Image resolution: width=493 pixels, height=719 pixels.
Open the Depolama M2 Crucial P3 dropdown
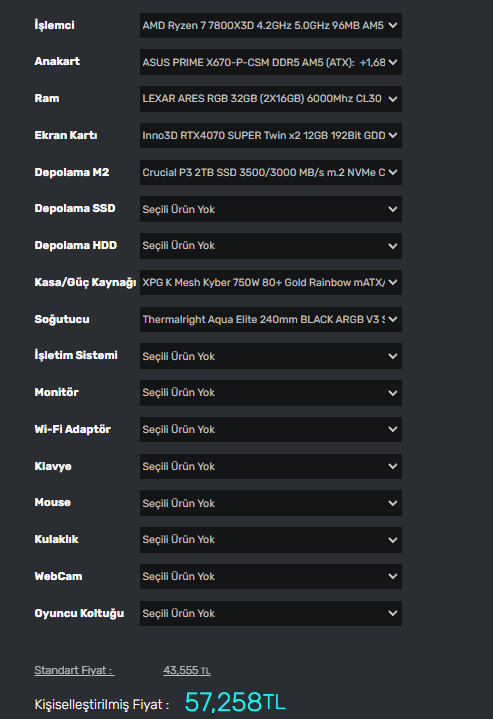[x=271, y=172]
